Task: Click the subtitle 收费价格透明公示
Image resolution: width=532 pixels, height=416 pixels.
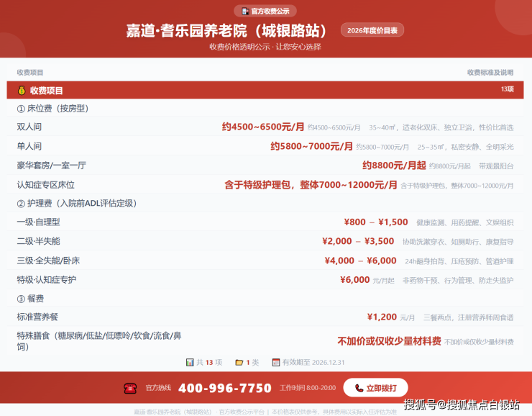Action: click(x=239, y=47)
